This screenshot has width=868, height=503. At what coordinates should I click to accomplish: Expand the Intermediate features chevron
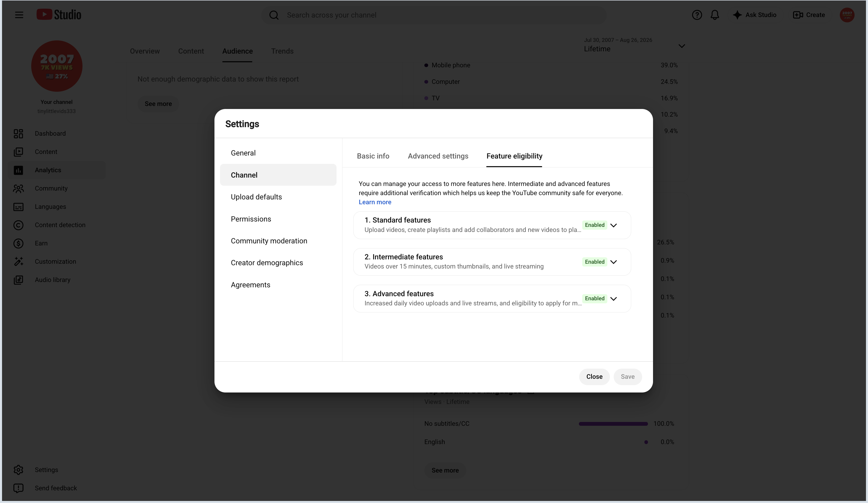(x=613, y=262)
